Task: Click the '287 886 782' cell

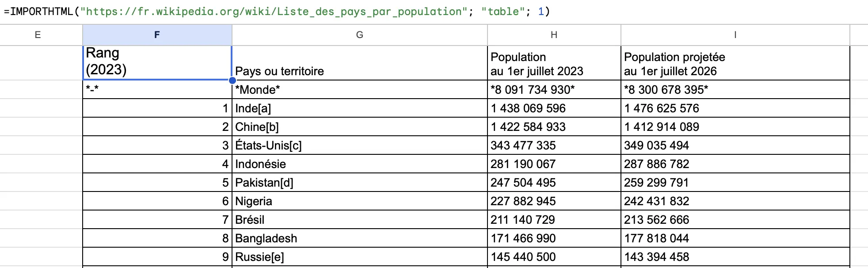Action: coord(735,164)
